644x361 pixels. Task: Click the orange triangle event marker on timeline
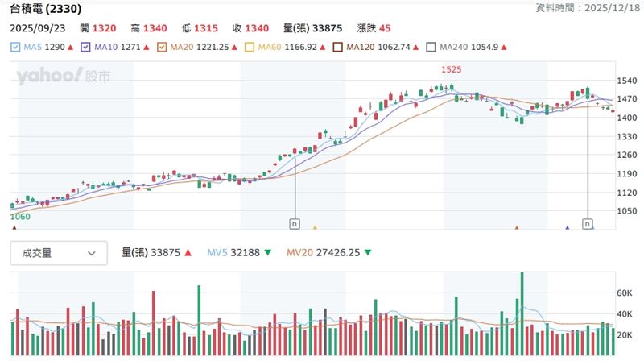click(517, 228)
